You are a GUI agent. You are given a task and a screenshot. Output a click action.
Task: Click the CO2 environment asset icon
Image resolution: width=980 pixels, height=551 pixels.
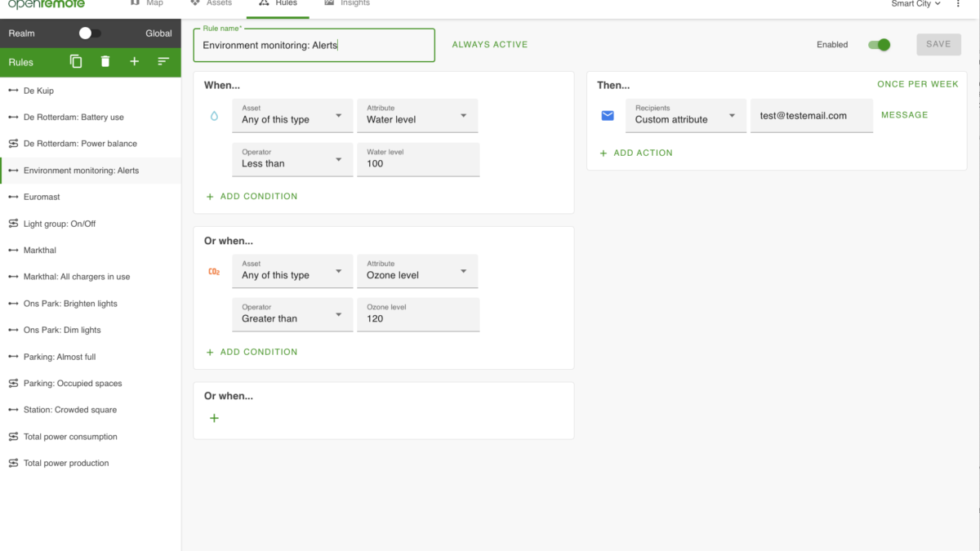coord(214,272)
